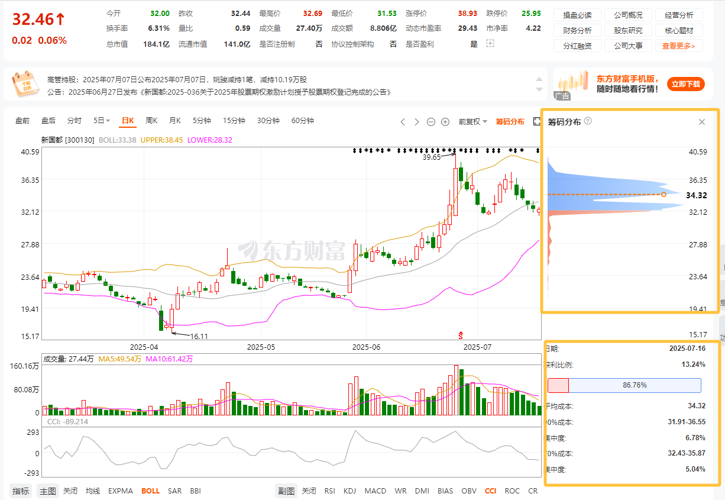Image resolution: width=725 pixels, height=500 pixels.
Task: Enable the KDJ sub indicator
Action: (x=350, y=491)
